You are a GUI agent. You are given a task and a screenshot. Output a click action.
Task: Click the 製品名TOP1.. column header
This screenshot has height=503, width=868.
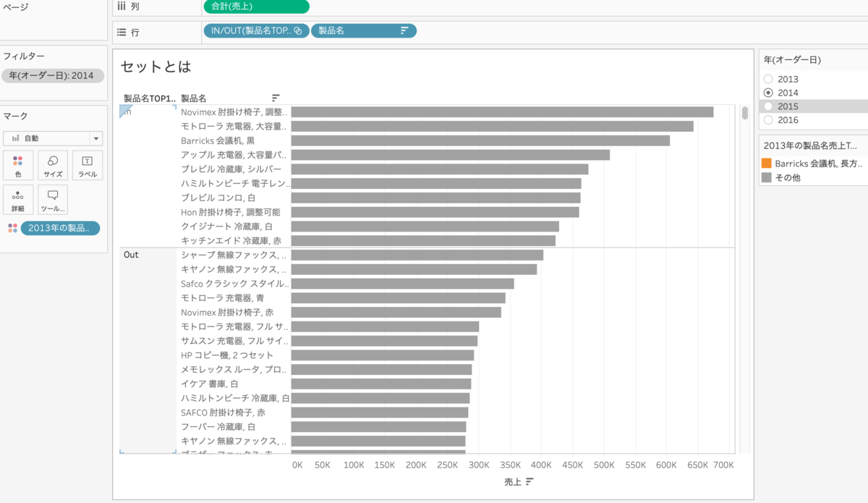(x=149, y=98)
